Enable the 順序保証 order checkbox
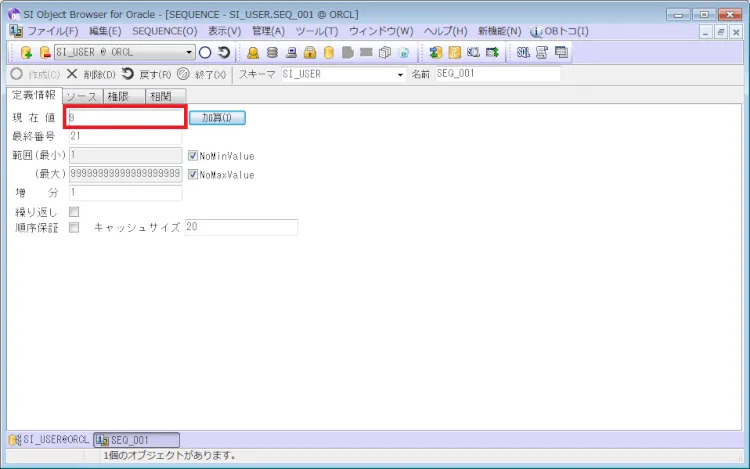750x469 pixels. [74, 227]
